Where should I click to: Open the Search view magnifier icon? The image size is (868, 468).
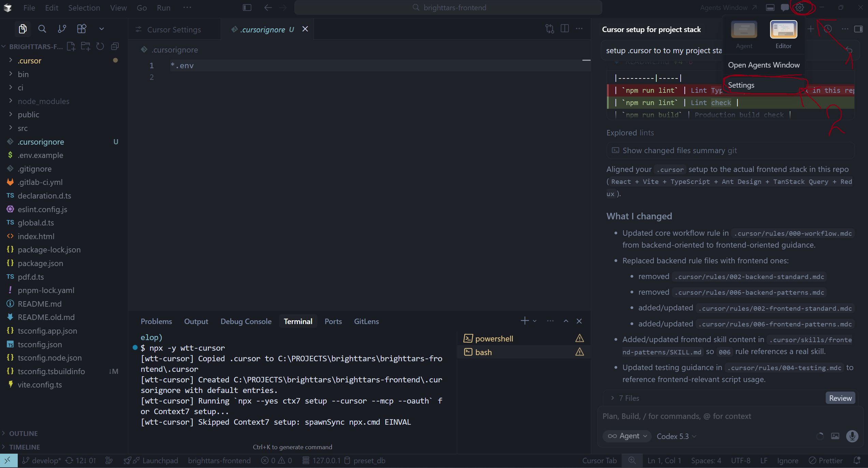tap(42, 29)
